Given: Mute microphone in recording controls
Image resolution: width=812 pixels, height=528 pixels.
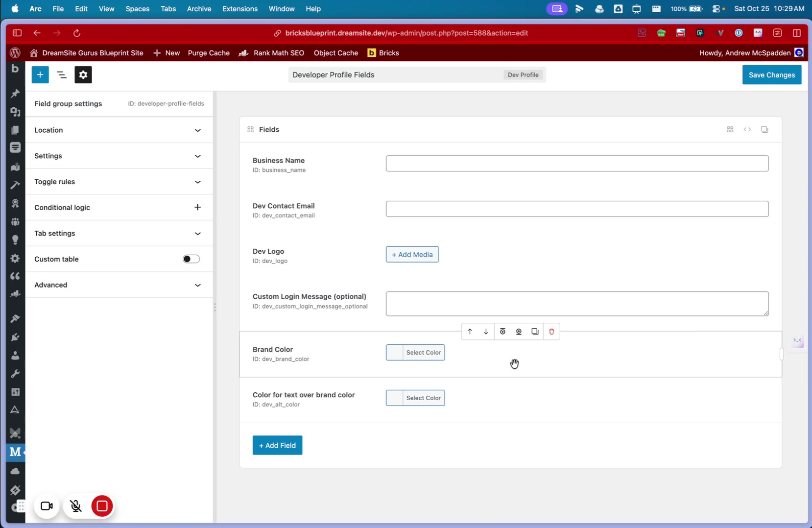Looking at the screenshot, I should 75,506.
